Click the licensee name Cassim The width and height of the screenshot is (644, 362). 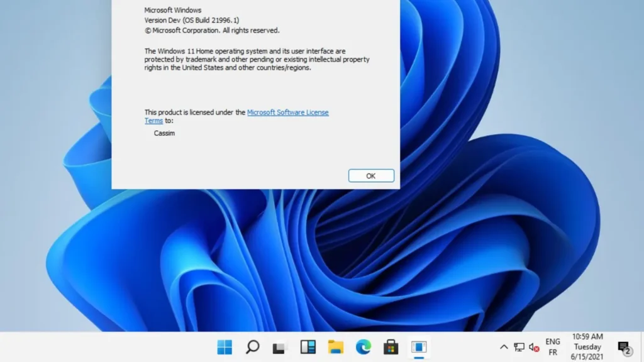[164, 133]
